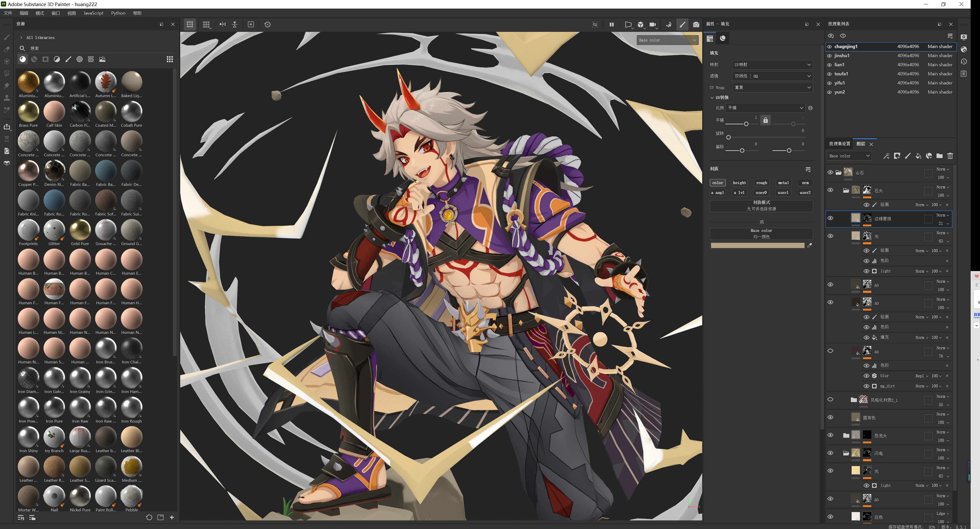This screenshot has height=529, width=980.
Task: Toggle visibility of 风格化材质2_1 layer
Action: pyautogui.click(x=830, y=400)
